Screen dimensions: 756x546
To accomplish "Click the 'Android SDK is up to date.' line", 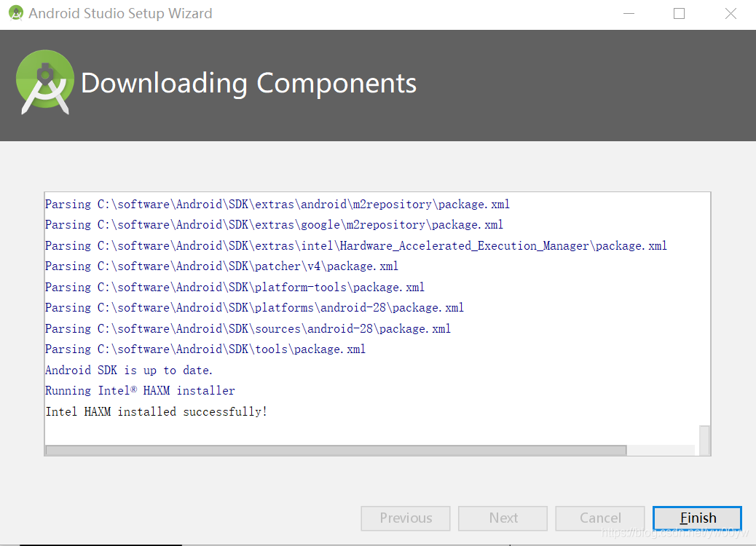I will coord(129,370).
